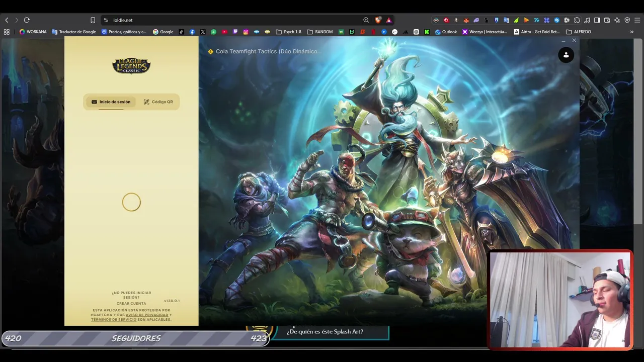Click the Cola Teamfight Tactics queue text
Viewport: 644px width, 362px height.
[269, 51]
